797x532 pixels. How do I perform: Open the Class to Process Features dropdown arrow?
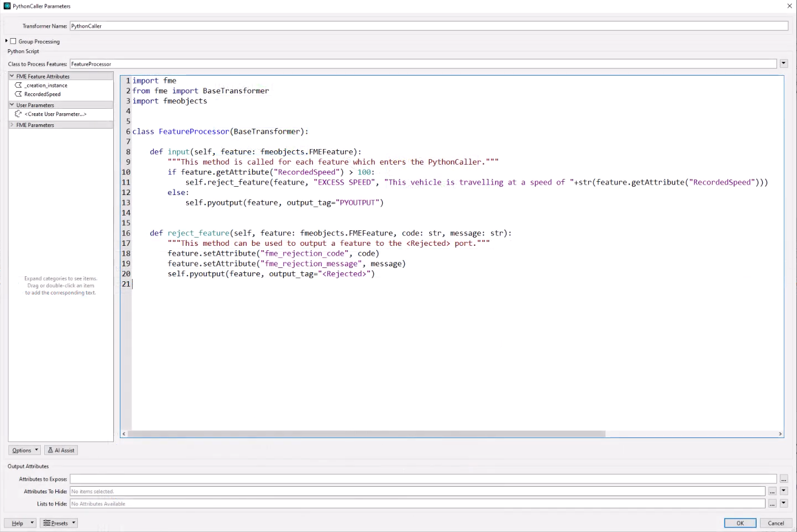click(783, 64)
